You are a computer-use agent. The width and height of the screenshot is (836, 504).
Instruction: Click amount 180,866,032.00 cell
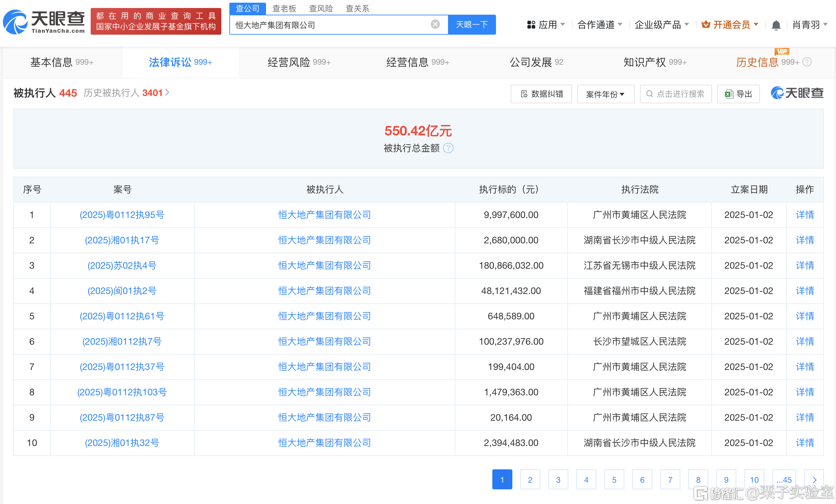point(511,265)
